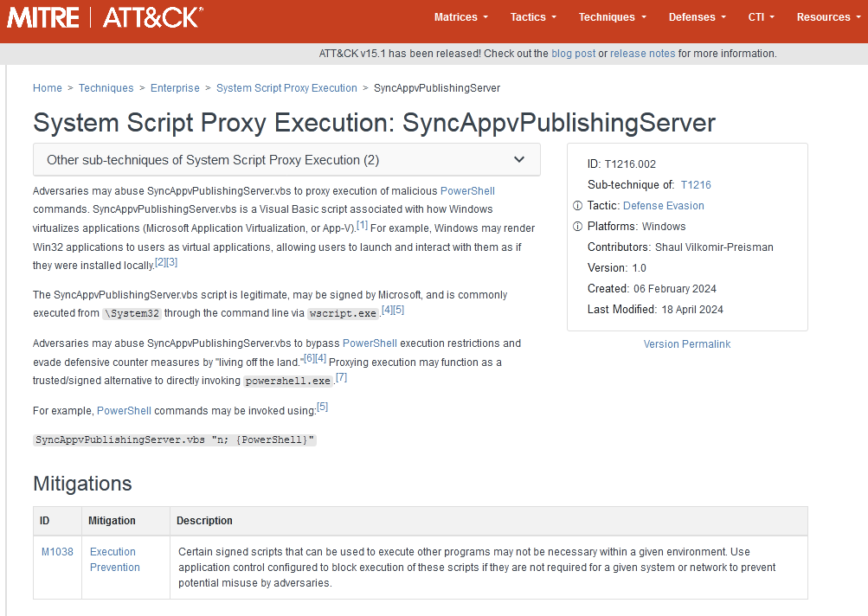Click citation [4] after 'living off the land'

click(321, 358)
